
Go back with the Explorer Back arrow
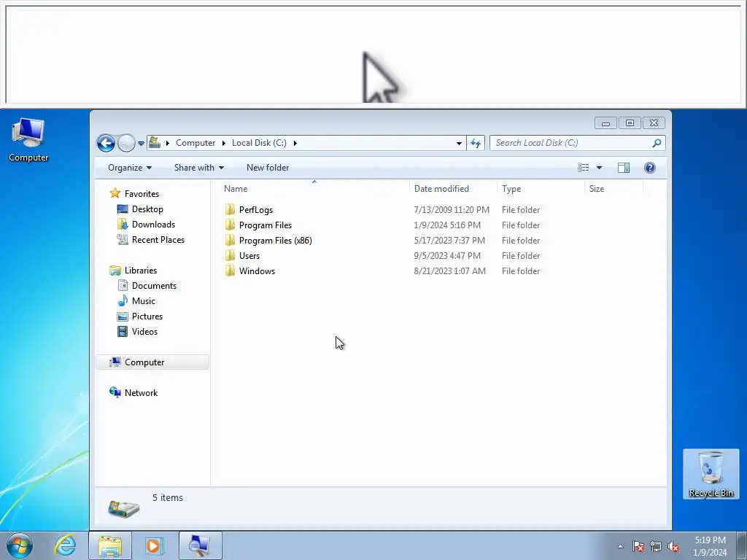[x=106, y=143]
